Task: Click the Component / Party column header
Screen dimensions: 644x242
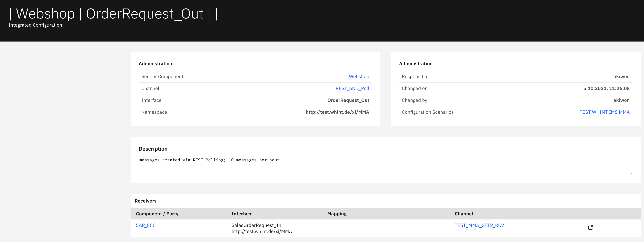Action: 157,214
